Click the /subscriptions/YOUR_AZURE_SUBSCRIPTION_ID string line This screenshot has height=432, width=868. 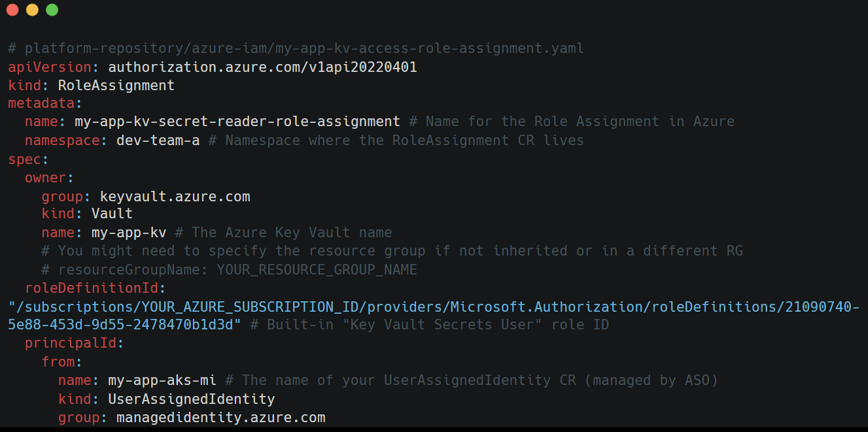pyautogui.click(x=434, y=307)
